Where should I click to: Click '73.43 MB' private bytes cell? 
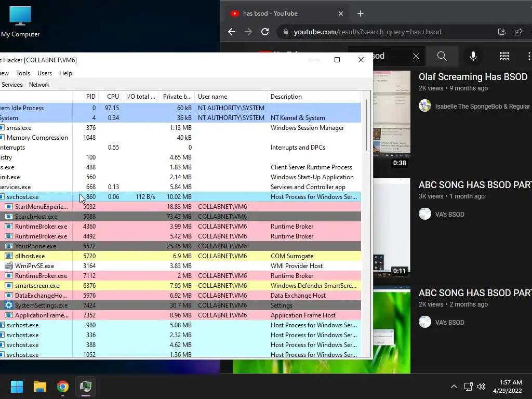coord(179,217)
